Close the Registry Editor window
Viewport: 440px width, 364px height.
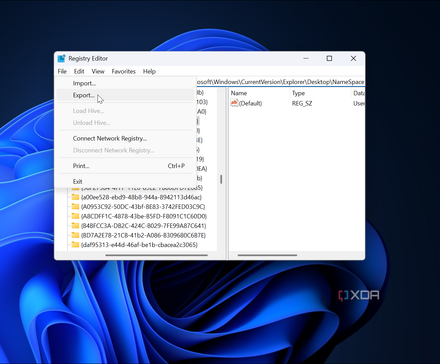pos(353,58)
